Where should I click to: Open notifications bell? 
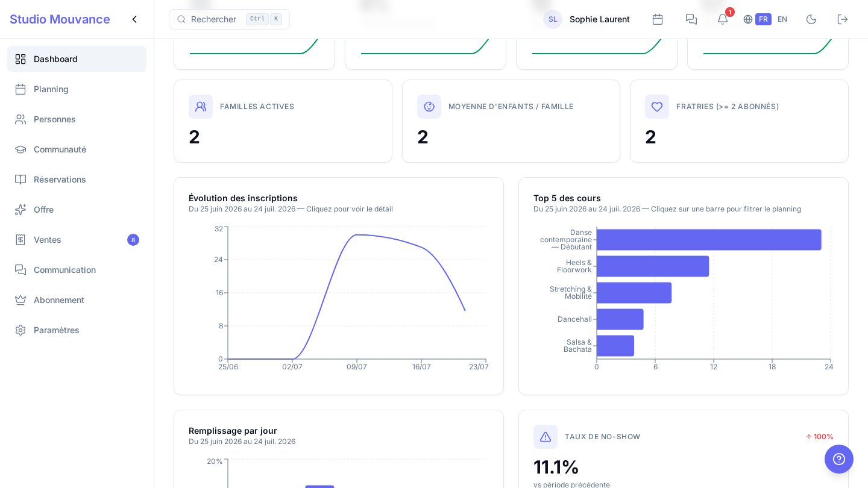(x=723, y=19)
